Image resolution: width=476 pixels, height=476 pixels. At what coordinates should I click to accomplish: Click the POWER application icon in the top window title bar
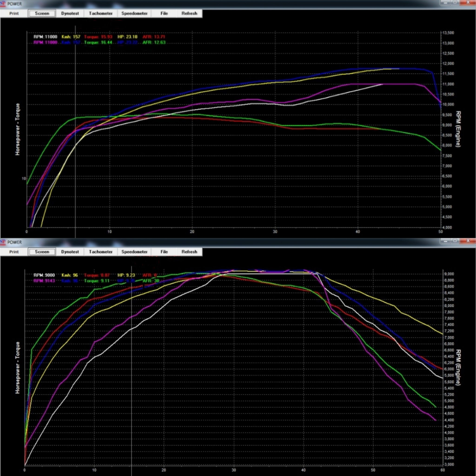point(3,4)
